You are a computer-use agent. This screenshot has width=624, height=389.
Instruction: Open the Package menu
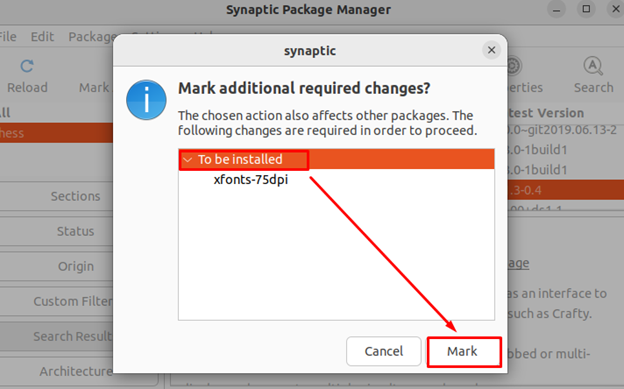(x=91, y=37)
